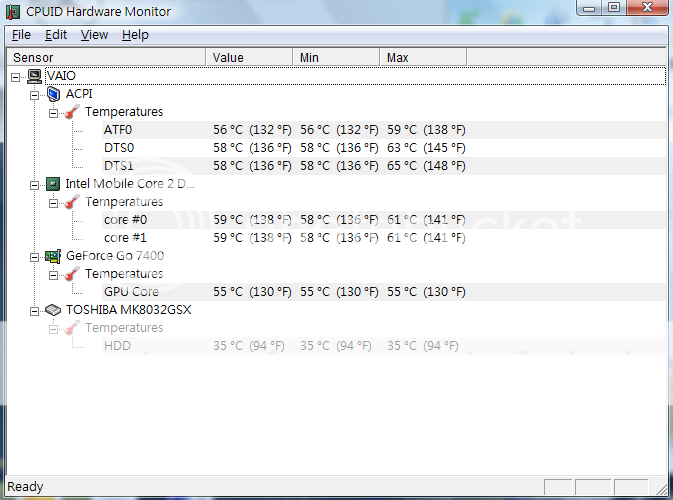Select the ACPI tree label

tap(79, 94)
